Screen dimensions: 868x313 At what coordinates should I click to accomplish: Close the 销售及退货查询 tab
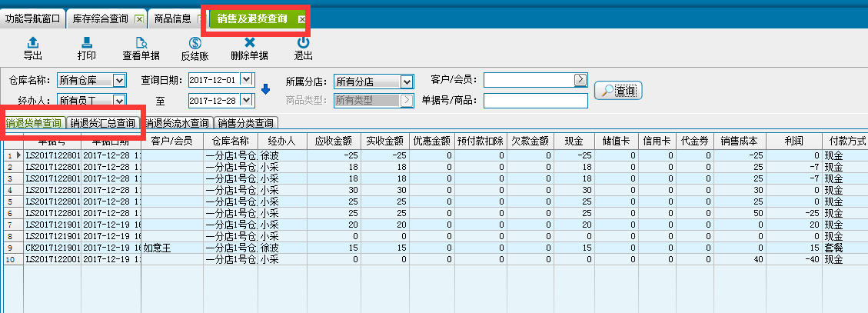[x=301, y=18]
